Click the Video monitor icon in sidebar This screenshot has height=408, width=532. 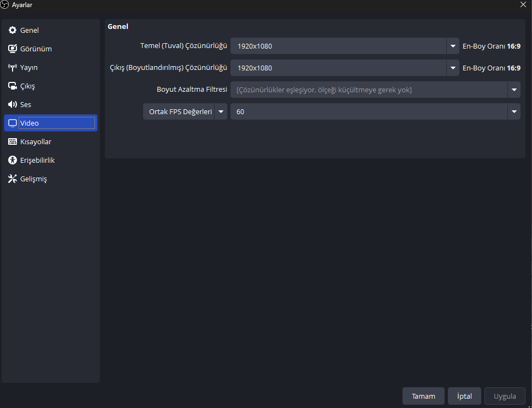13,123
